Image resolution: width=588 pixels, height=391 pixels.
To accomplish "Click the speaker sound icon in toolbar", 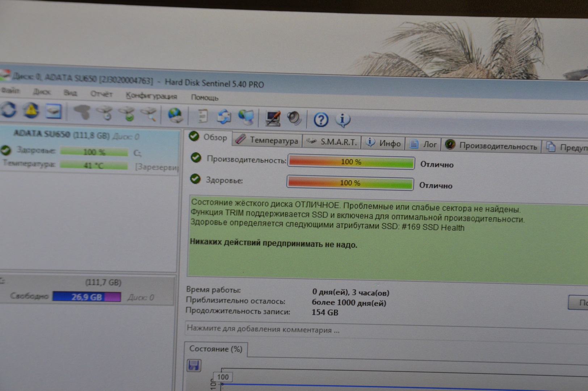I will point(294,118).
